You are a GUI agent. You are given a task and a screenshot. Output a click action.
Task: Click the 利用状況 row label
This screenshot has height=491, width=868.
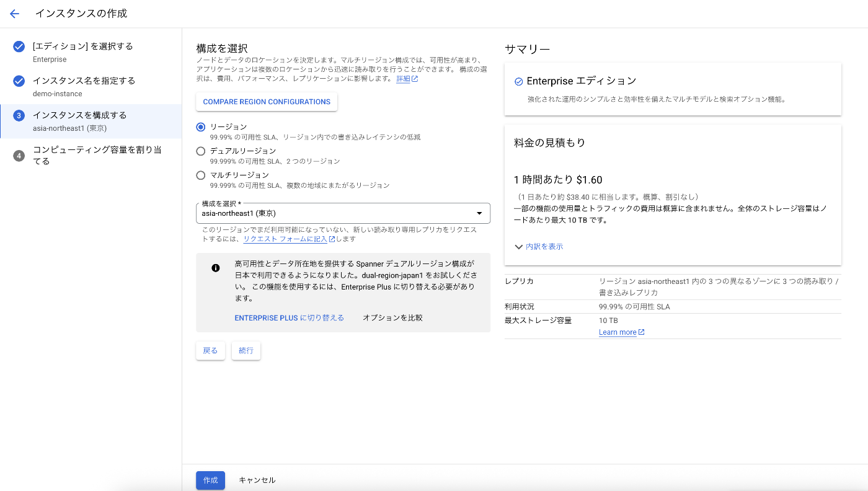520,307
